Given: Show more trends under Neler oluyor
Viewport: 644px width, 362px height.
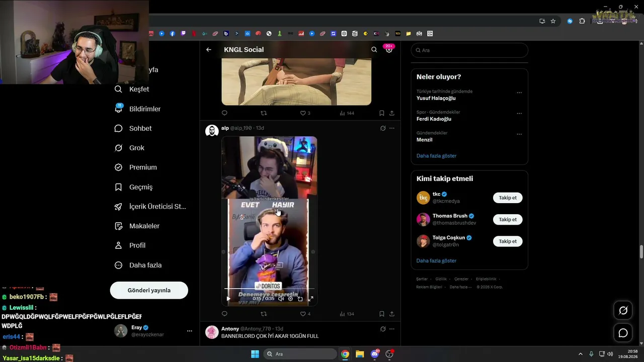Looking at the screenshot, I should tap(436, 156).
